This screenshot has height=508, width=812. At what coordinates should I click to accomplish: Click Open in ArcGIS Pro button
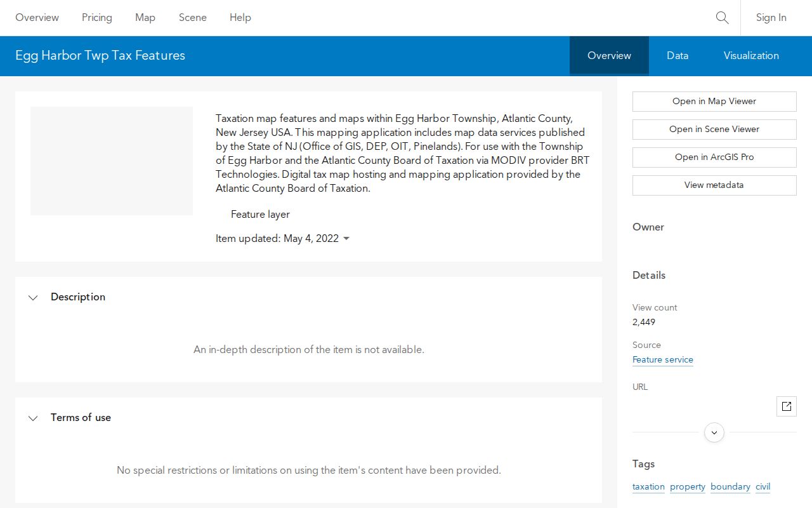click(x=714, y=157)
